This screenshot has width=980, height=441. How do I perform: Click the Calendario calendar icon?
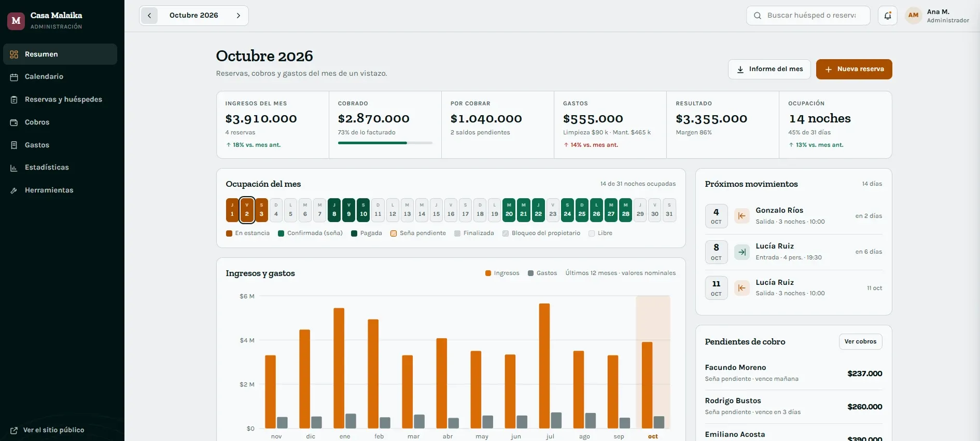tap(14, 77)
